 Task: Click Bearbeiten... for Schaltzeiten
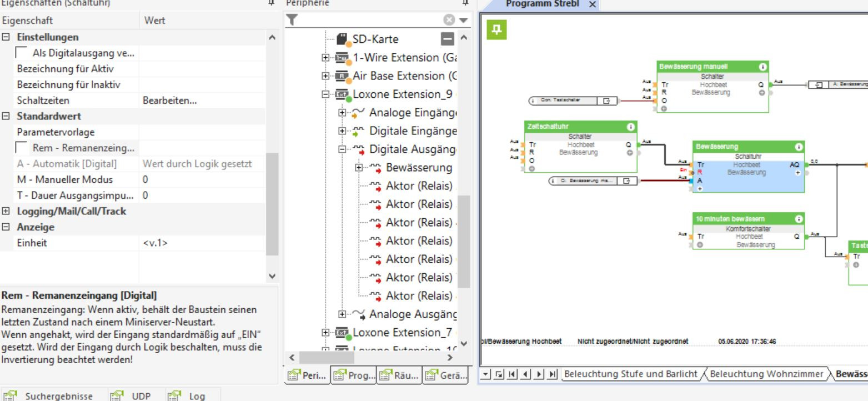pos(169,101)
